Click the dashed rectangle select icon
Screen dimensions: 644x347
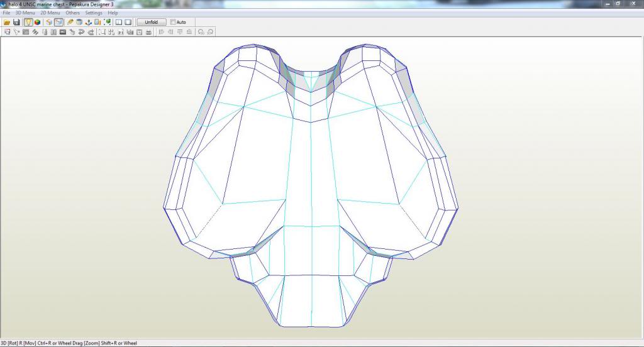(x=102, y=32)
